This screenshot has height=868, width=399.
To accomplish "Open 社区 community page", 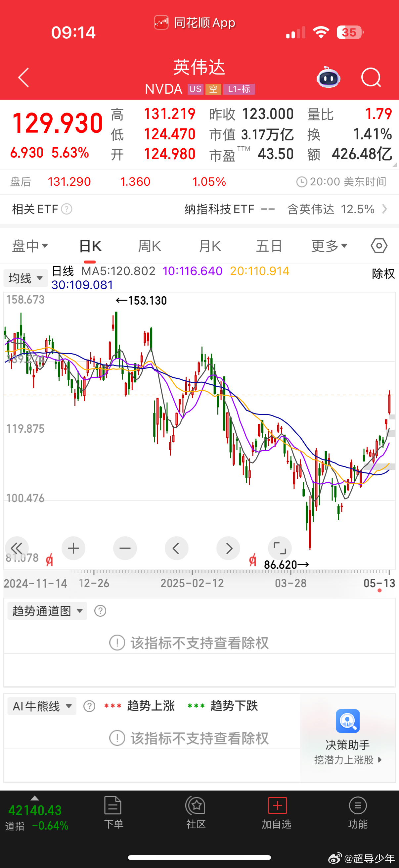I will [x=196, y=812].
